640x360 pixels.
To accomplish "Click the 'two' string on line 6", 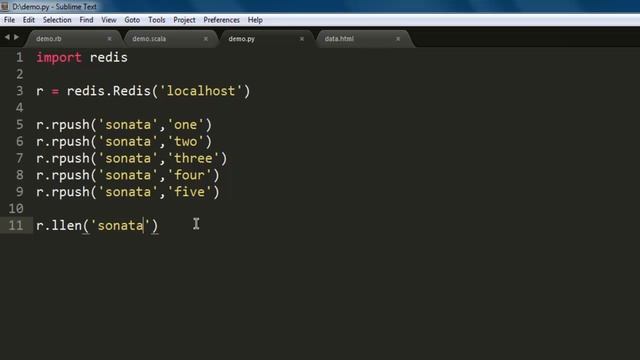I will pos(185,142).
